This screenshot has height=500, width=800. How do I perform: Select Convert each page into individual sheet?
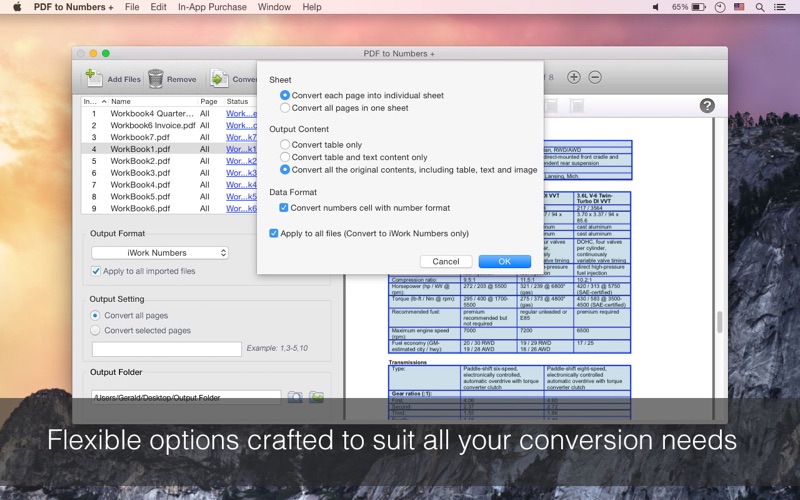pos(285,95)
